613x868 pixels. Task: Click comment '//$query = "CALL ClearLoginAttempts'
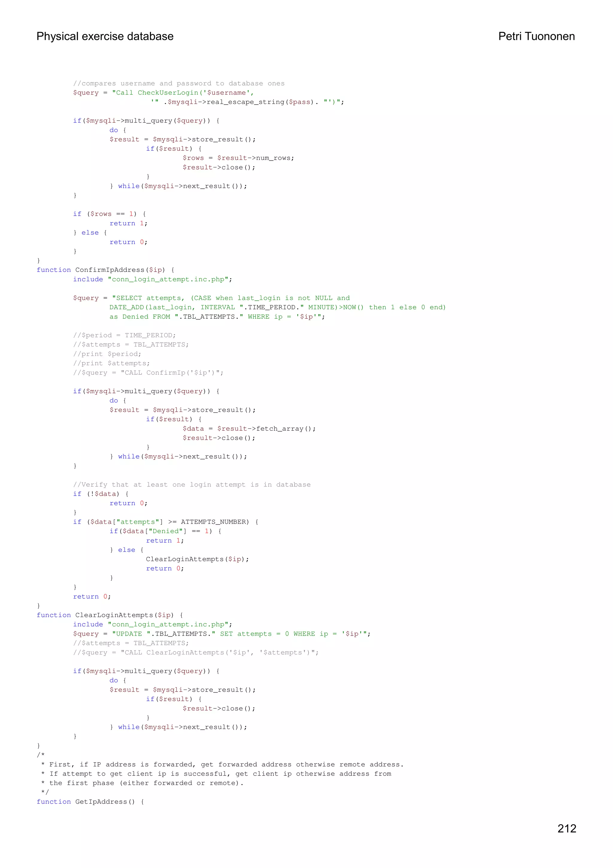(x=196, y=653)
